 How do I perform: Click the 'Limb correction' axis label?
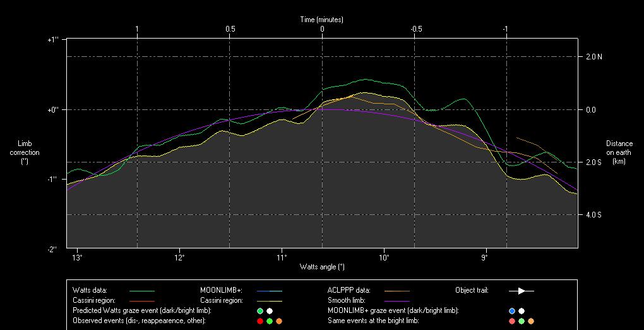pyautogui.click(x=30, y=152)
